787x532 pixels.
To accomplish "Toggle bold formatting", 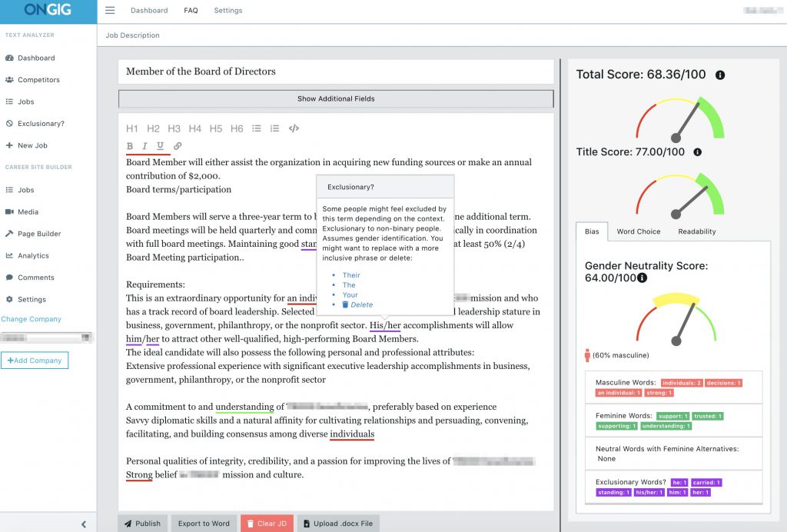I will [130, 146].
